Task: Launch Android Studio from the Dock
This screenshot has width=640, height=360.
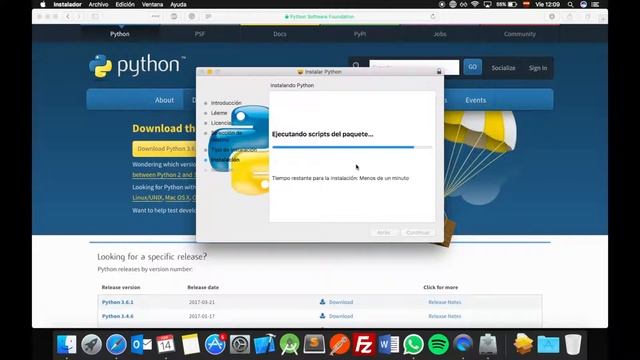Action: click(289, 344)
